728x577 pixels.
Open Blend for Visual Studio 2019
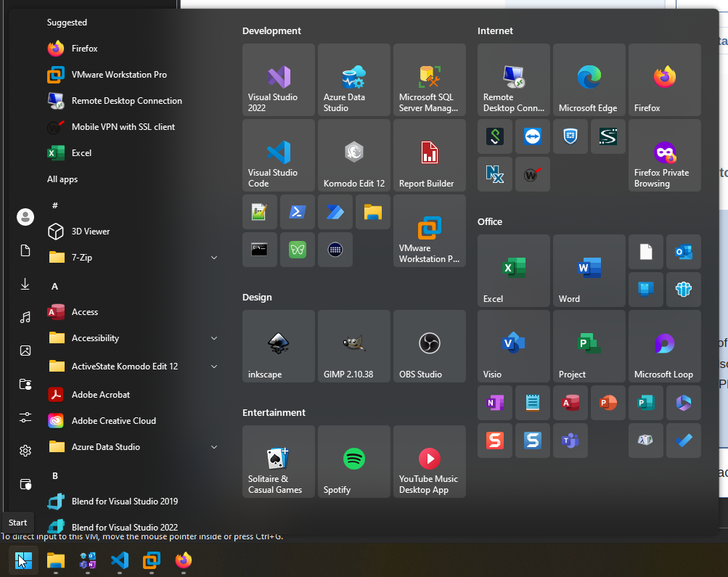pyautogui.click(x=132, y=502)
